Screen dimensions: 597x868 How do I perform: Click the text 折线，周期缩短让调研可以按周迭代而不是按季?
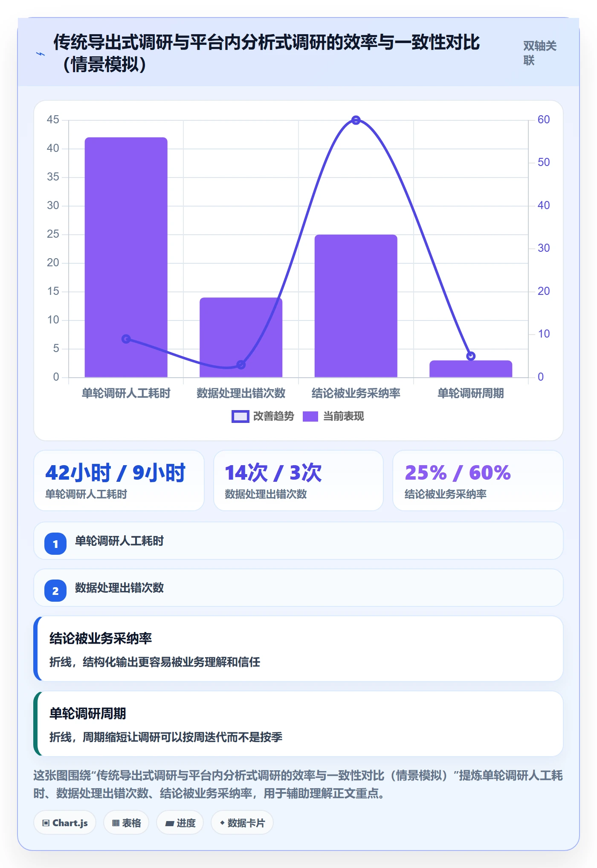pyautogui.click(x=166, y=737)
